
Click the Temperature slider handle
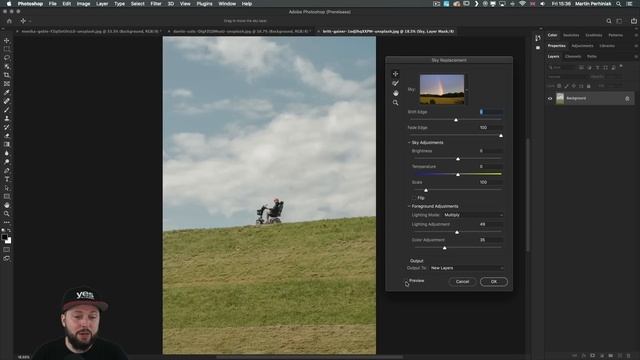pyautogui.click(x=458, y=174)
